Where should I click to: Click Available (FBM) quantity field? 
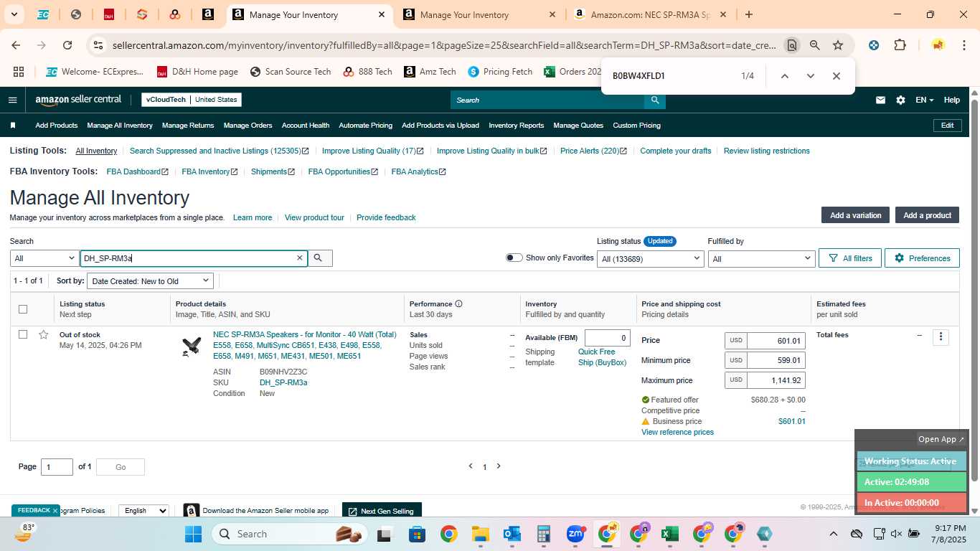tap(608, 338)
